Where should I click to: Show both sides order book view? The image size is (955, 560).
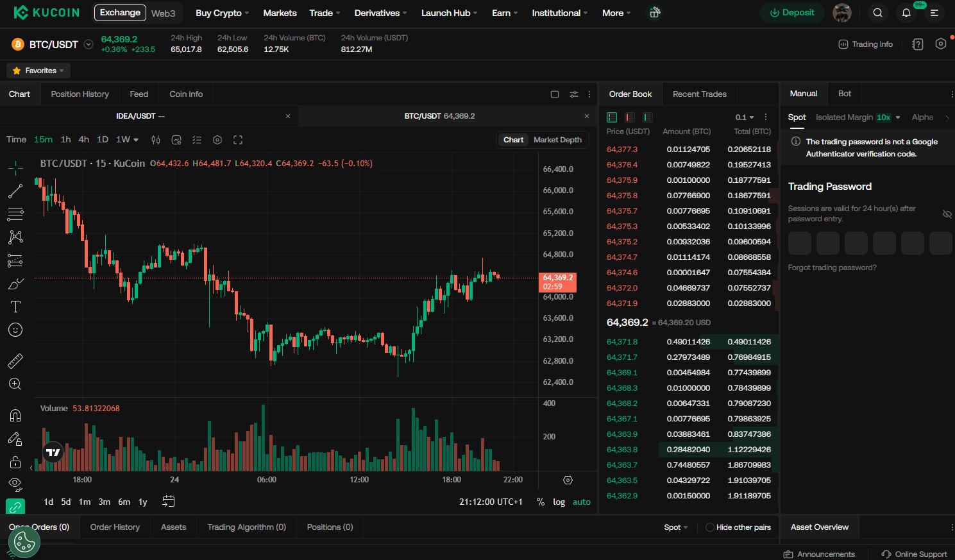click(x=612, y=117)
